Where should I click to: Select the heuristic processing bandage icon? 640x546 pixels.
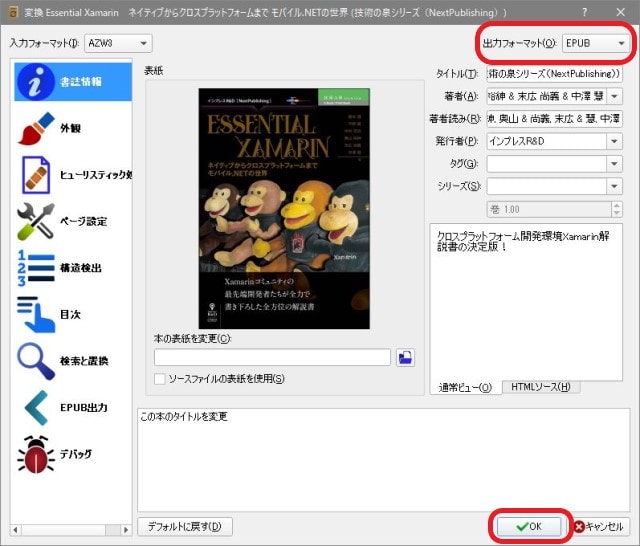tap(36, 175)
